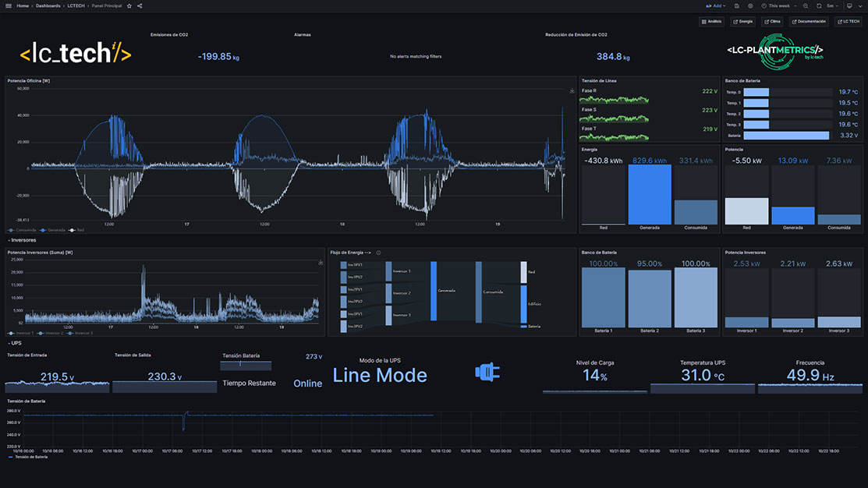Toggle the Consumida series in legend
This screenshot has height=488, width=868.
(23, 230)
